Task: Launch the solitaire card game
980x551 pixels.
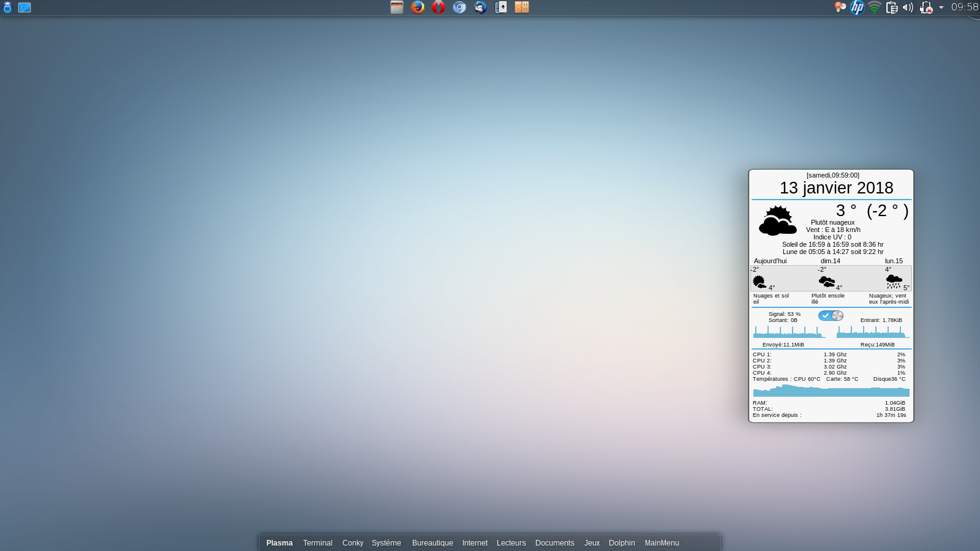Action: tap(501, 7)
